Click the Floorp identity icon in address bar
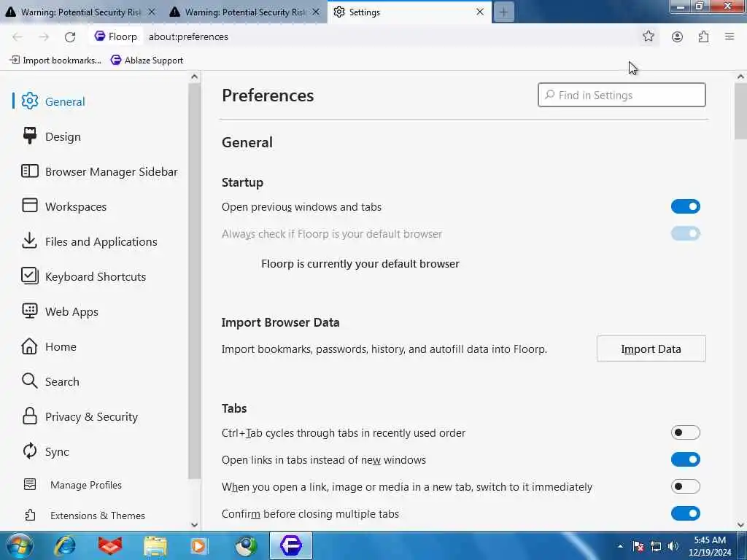The image size is (747, 560). 99,36
